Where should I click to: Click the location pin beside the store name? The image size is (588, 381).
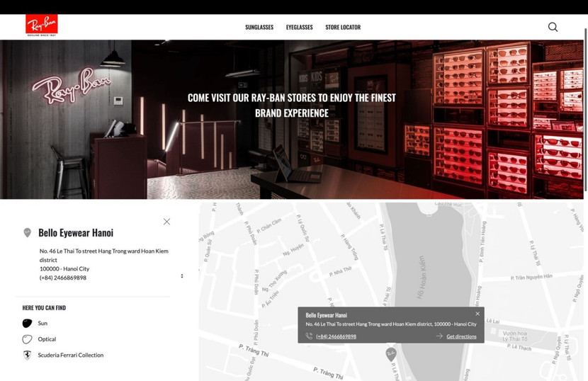pyautogui.click(x=27, y=233)
